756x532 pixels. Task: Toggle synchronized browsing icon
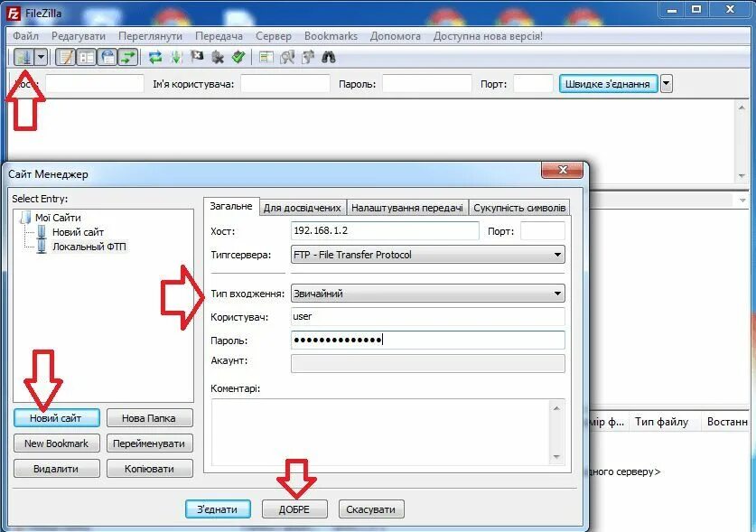coord(308,58)
